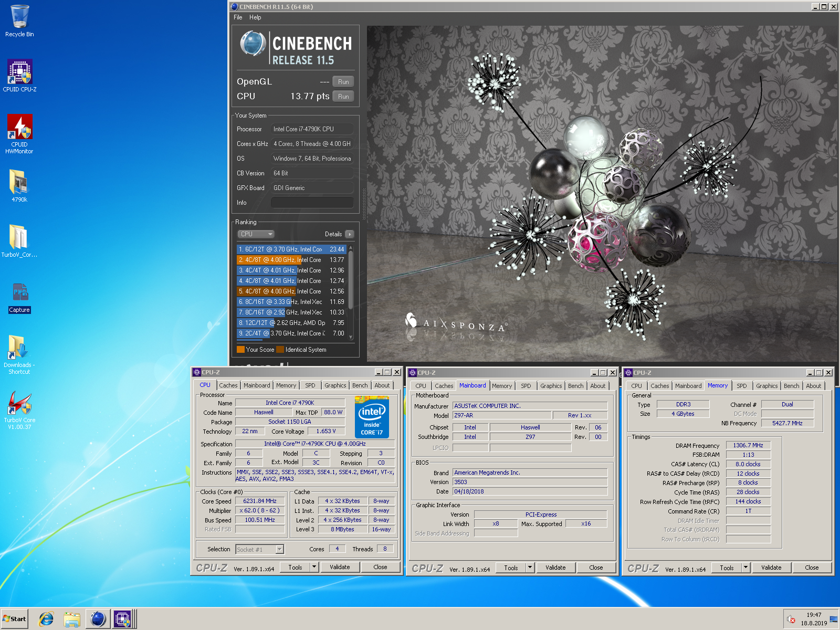Open Internet Explorer from the taskbar
Viewport: 840px width, 630px height.
46,619
